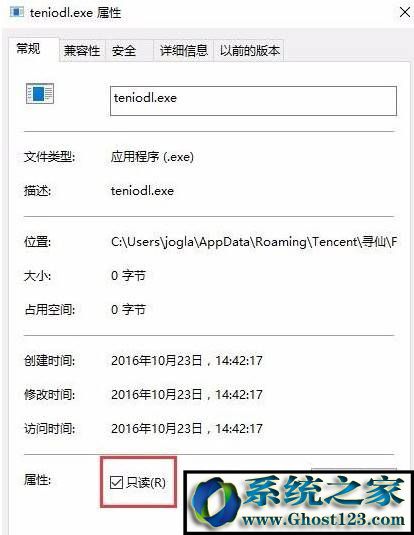The image size is (414, 535).
Task: Close the teniodl.exe properties dialog
Action: click(x=405, y=12)
